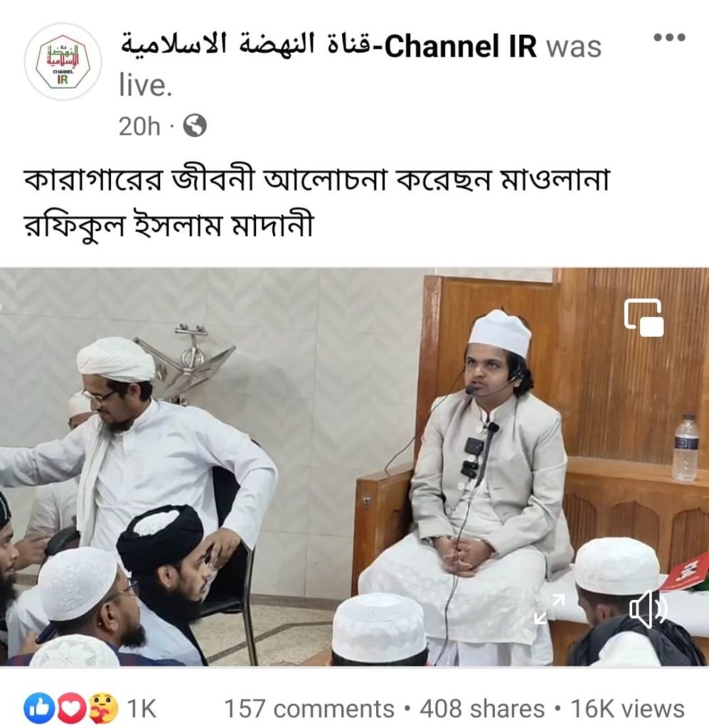
Task: Open the Channel IR page name link
Action: point(329,46)
